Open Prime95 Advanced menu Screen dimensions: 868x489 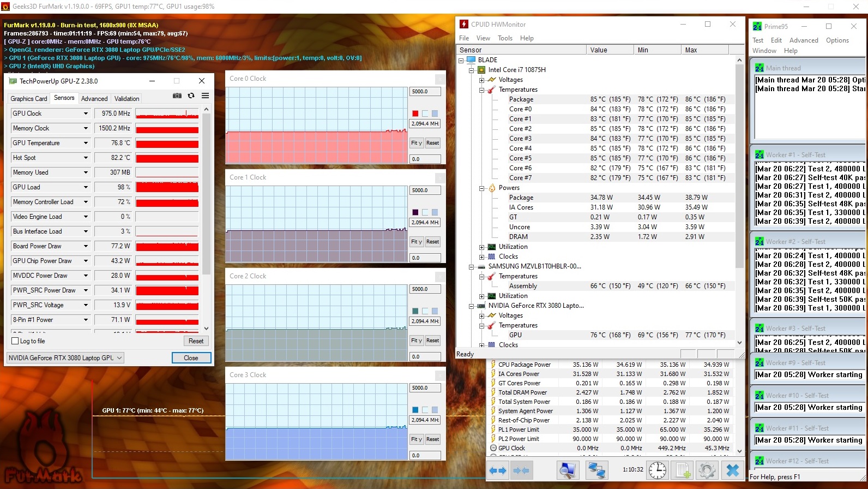(x=804, y=40)
